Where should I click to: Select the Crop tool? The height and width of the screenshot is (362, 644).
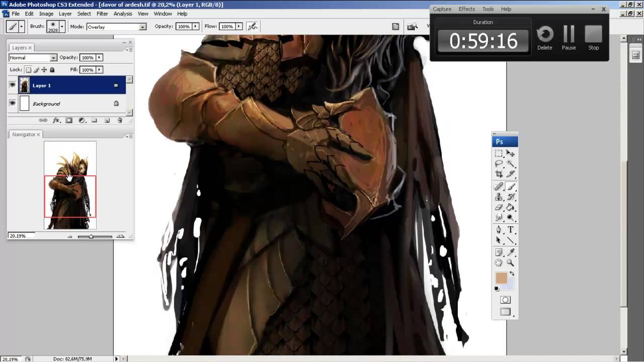click(499, 174)
